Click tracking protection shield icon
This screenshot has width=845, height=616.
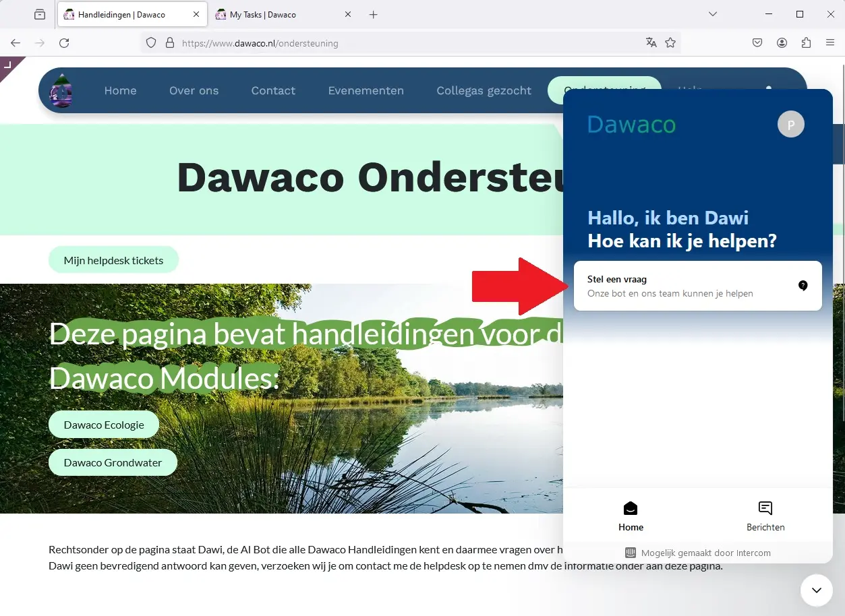tap(151, 43)
